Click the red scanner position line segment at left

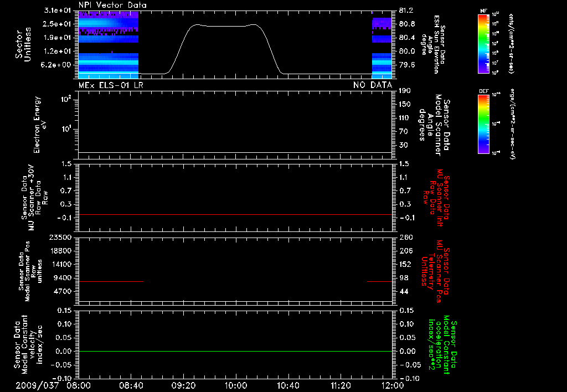111,281
